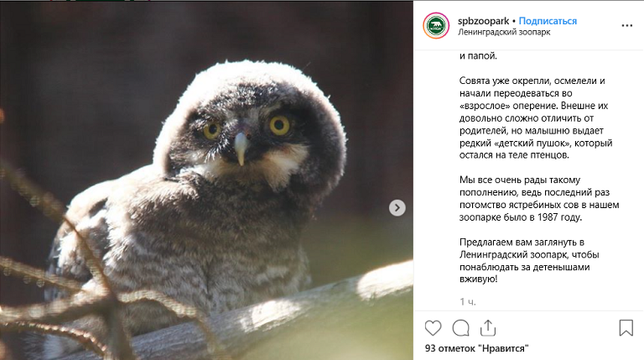Open comments via the speech bubble icon
644x360 pixels.
[x=461, y=328]
